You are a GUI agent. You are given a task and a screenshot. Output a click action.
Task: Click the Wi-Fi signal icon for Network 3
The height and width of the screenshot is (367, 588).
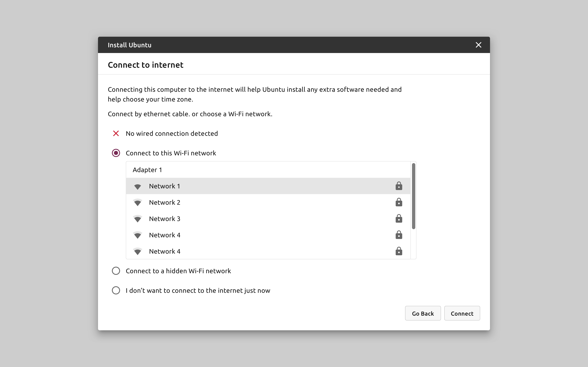point(138,219)
